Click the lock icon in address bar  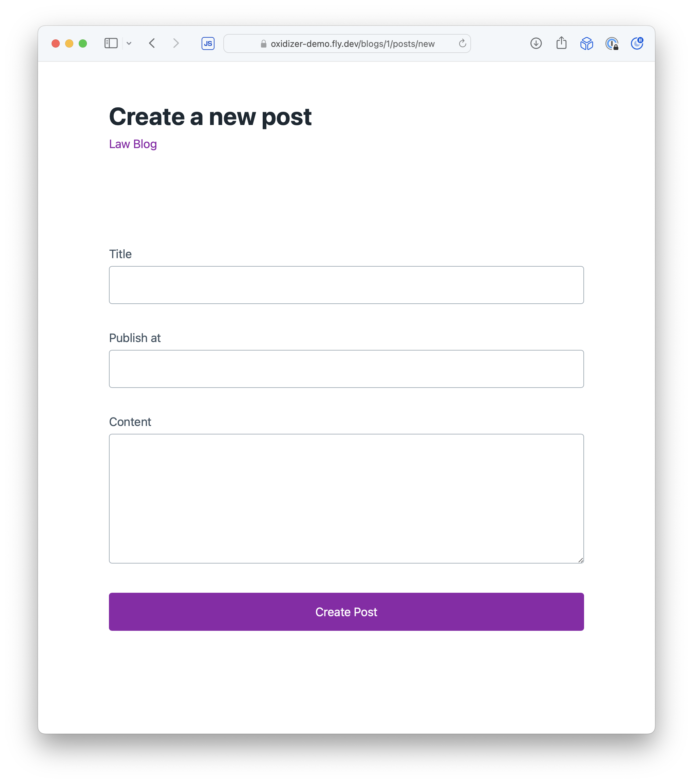[x=263, y=44]
